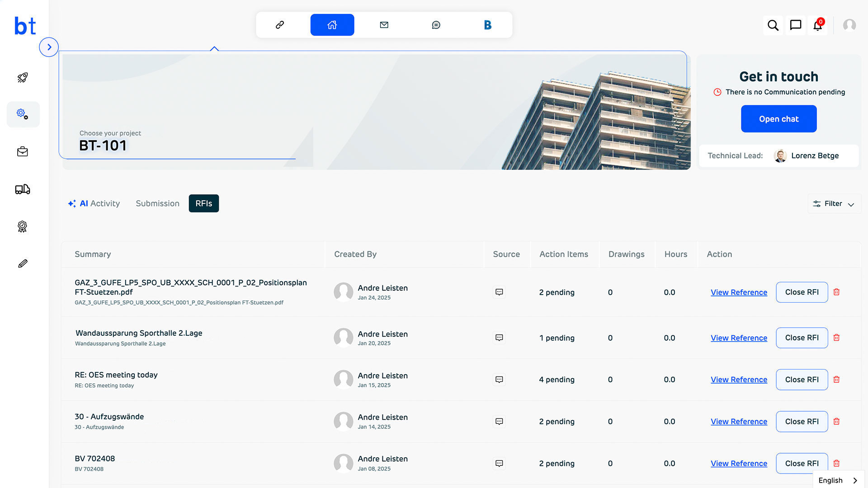Image resolution: width=868 pixels, height=488 pixels.
Task: Open the blue B icon in top navigation
Action: [488, 25]
